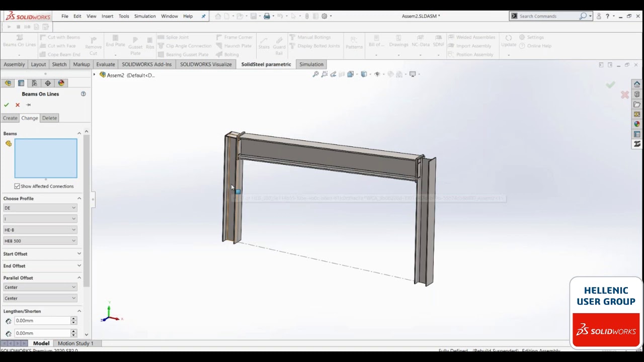Screen dimensions: 644x362
Task: Open the HE-B profile series dropdown
Action: pyautogui.click(x=40, y=230)
